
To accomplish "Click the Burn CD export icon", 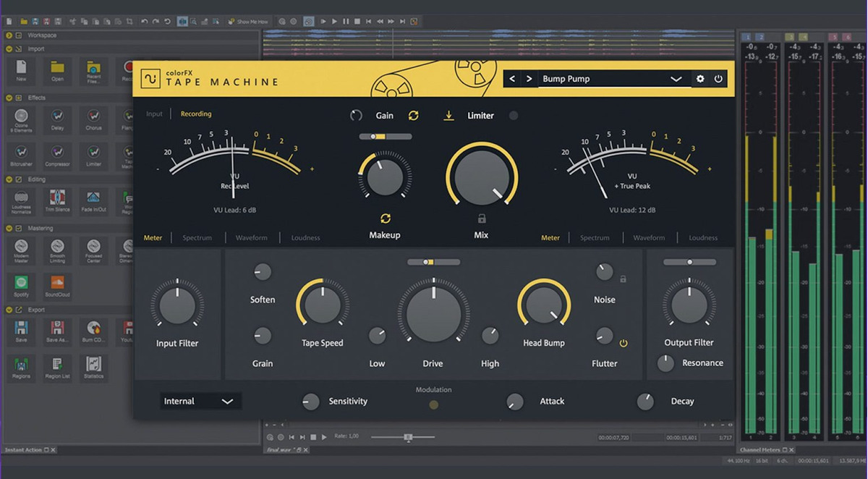I will point(93,329).
